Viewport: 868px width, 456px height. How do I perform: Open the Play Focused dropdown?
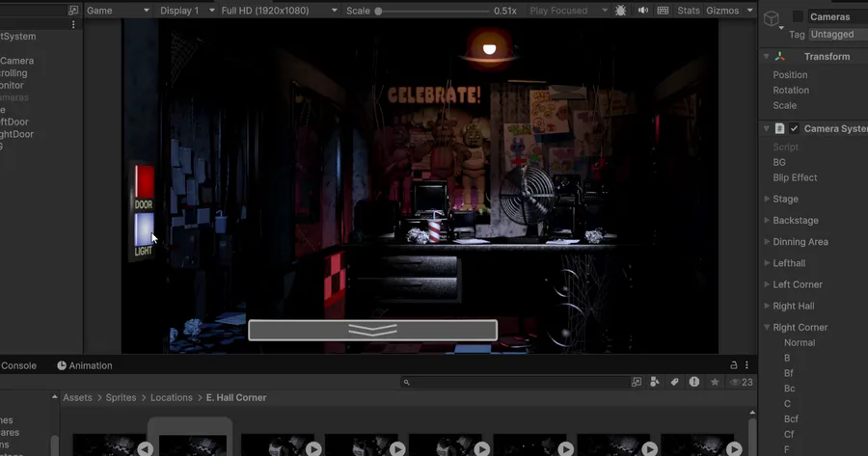[568, 11]
